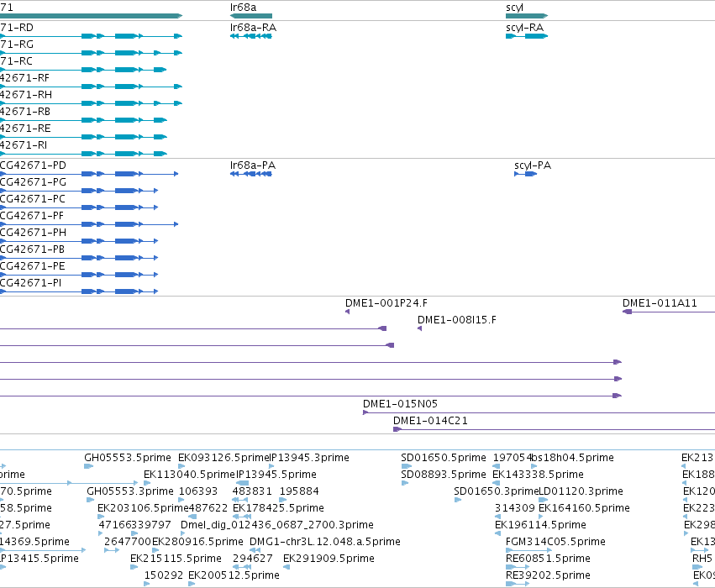Select the scyl-RA transcript label
The width and height of the screenshot is (715, 588).
point(524,28)
